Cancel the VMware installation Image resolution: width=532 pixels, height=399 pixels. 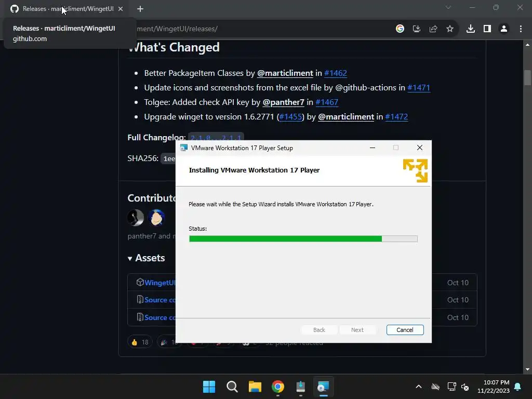[405, 330]
